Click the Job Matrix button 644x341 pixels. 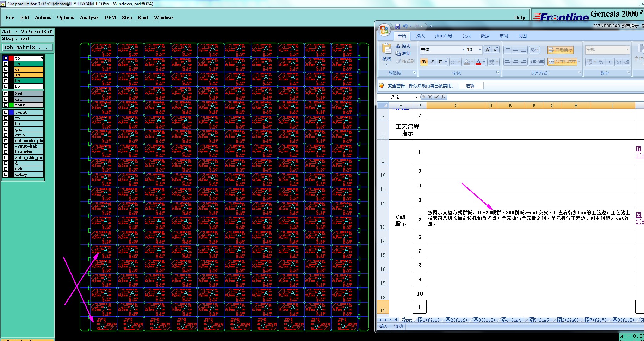coord(27,47)
